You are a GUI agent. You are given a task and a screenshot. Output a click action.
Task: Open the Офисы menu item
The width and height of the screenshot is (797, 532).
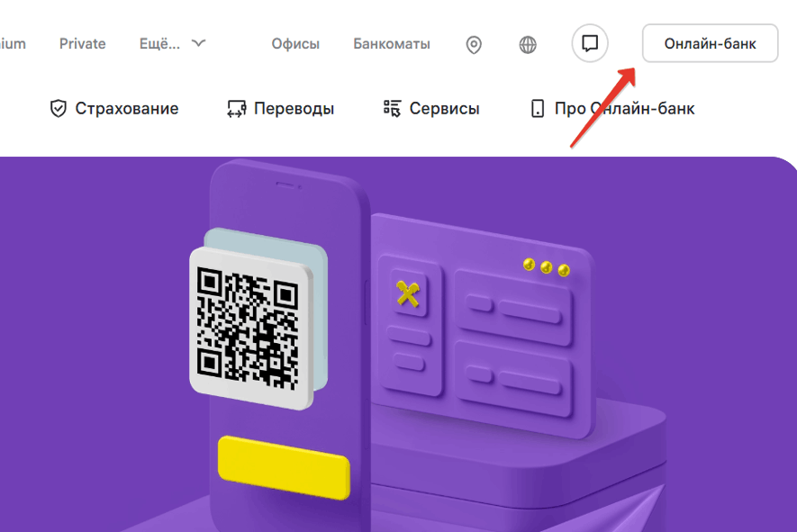pos(295,43)
